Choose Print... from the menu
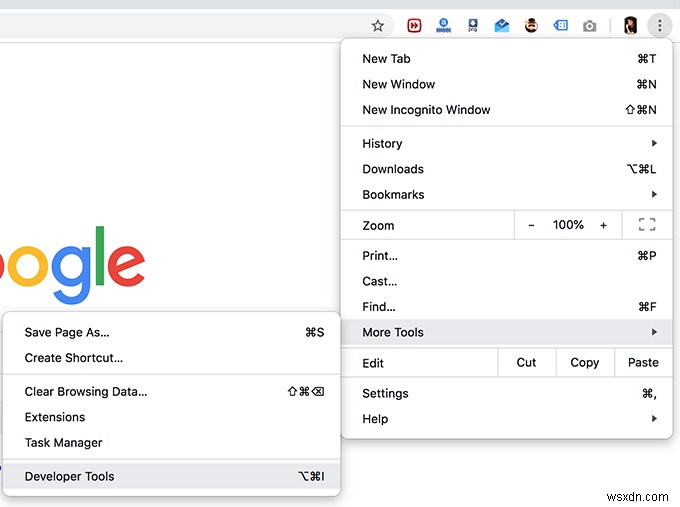The width and height of the screenshot is (680, 507). coord(507,255)
